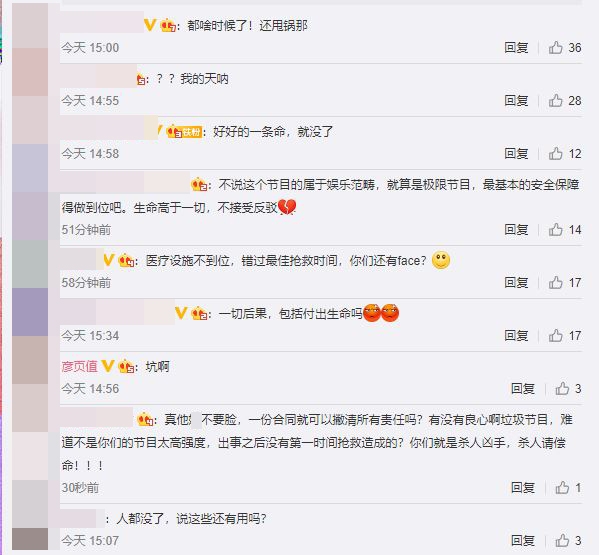This screenshot has width=599, height=555.
Task: Like the comment with 36 likes
Action: pyautogui.click(x=555, y=48)
